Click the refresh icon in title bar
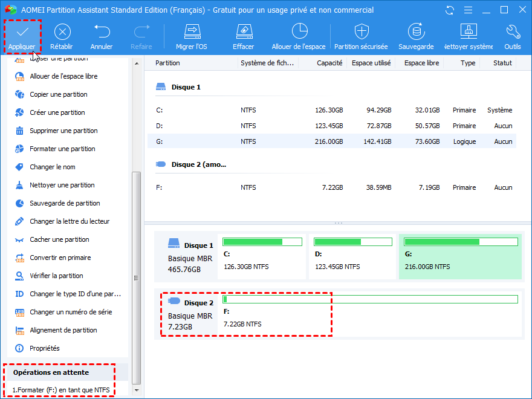The image size is (532, 399). tap(449, 10)
